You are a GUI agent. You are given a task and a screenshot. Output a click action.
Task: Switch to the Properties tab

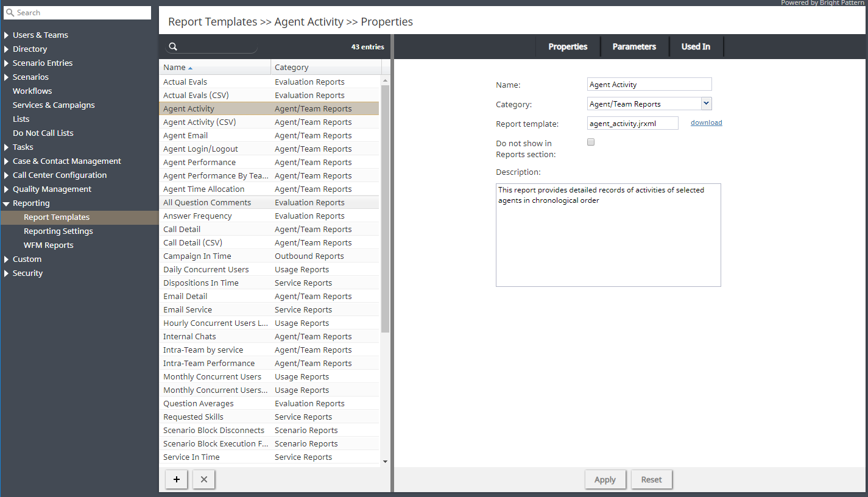coord(568,47)
